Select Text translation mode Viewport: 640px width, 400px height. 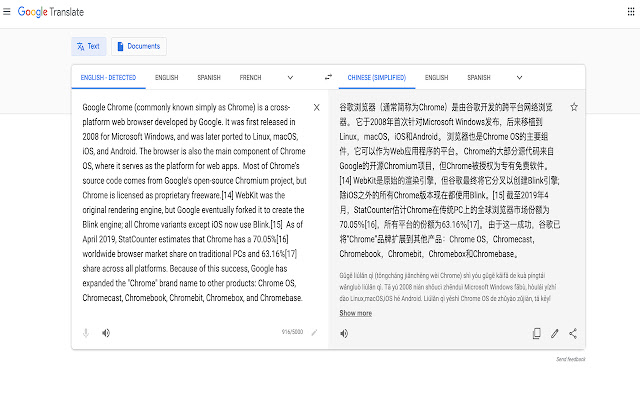88,46
